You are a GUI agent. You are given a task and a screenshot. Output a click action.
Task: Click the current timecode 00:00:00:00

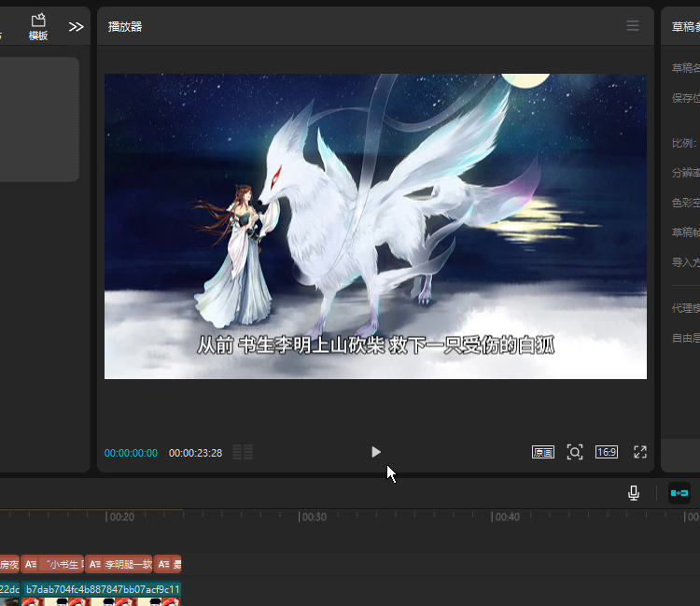[131, 453]
